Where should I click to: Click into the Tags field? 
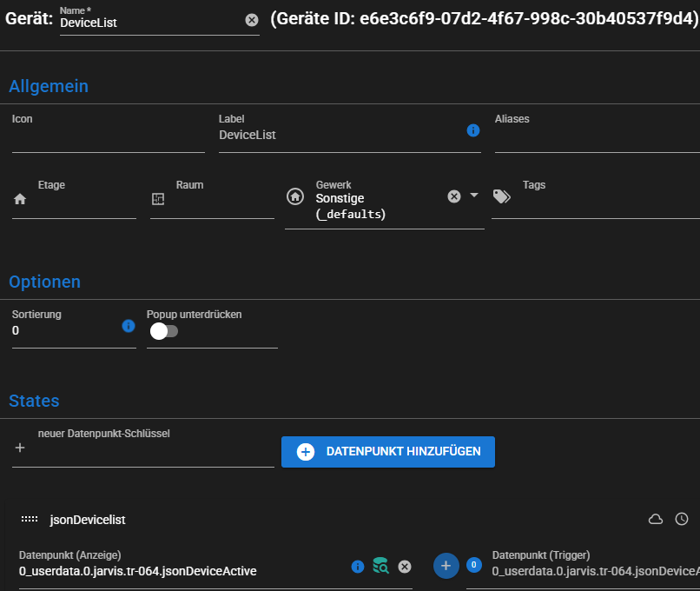point(608,202)
